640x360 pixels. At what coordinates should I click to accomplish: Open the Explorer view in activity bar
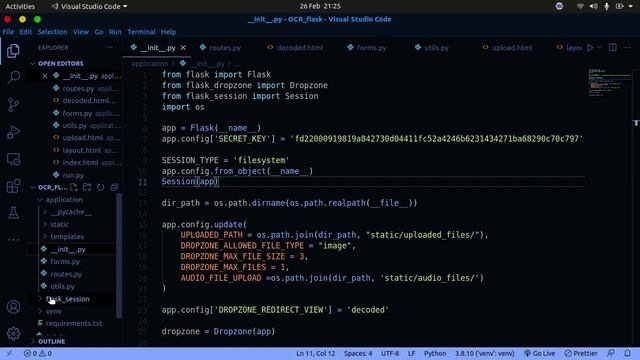pyautogui.click(x=13, y=51)
